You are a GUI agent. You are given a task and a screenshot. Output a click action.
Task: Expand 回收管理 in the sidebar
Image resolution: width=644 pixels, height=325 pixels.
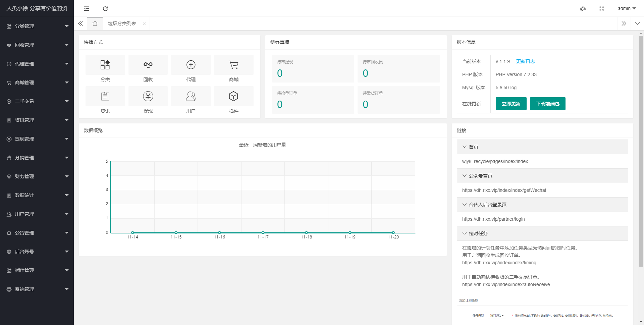[x=37, y=45]
